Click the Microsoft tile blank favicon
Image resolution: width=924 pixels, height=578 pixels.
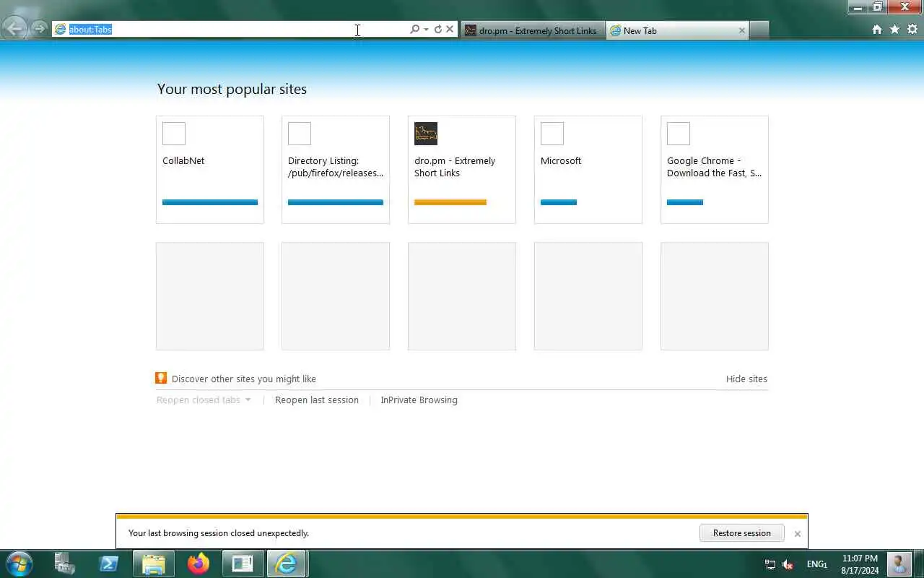(552, 134)
